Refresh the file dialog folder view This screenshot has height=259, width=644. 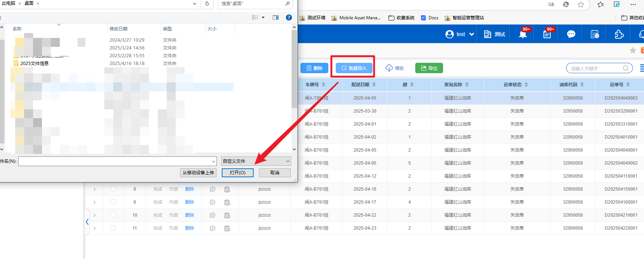[207, 4]
